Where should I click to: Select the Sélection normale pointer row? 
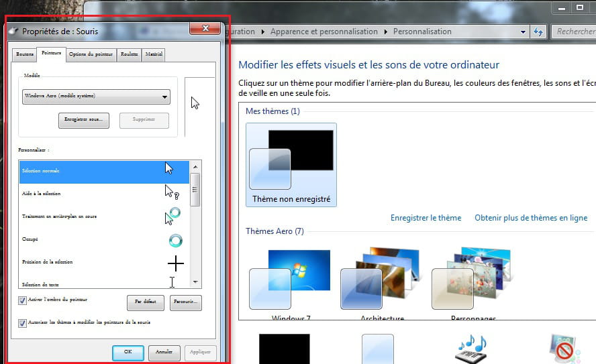pyautogui.click(x=104, y=172)
